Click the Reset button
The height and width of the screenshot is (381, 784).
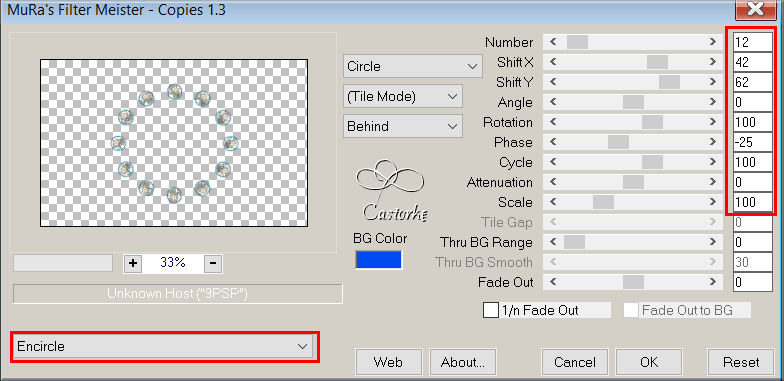[741, 362]
